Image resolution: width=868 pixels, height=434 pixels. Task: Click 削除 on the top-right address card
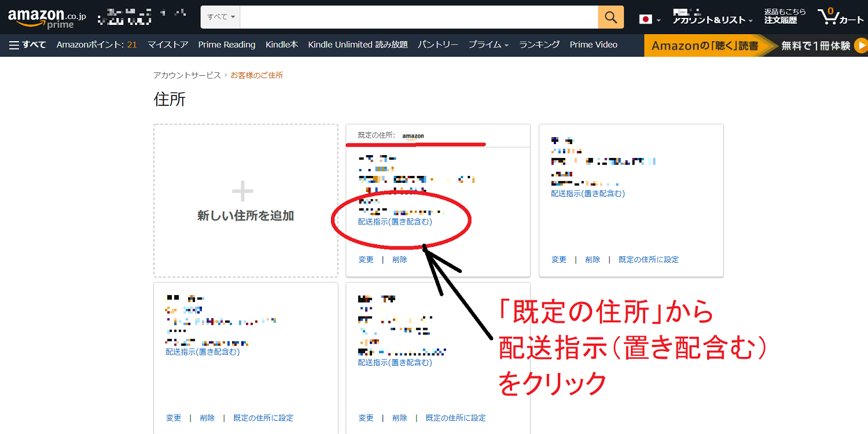pyautogui.click(x=593, y=260)
